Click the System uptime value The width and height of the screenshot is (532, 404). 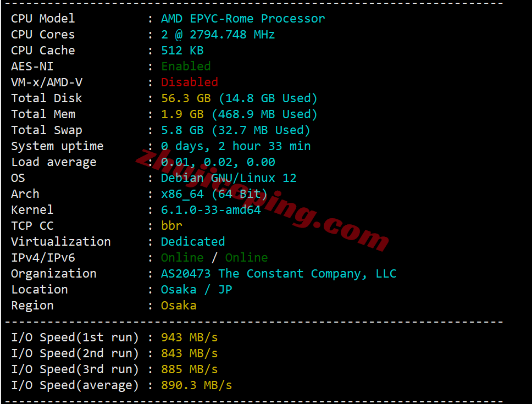point(236,146)
